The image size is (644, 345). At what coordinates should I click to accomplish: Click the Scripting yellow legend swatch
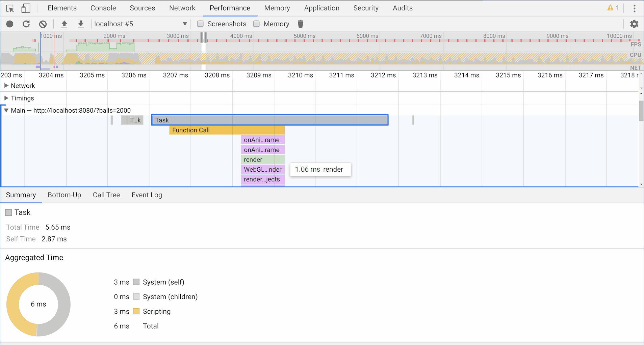tap(136, 311)
